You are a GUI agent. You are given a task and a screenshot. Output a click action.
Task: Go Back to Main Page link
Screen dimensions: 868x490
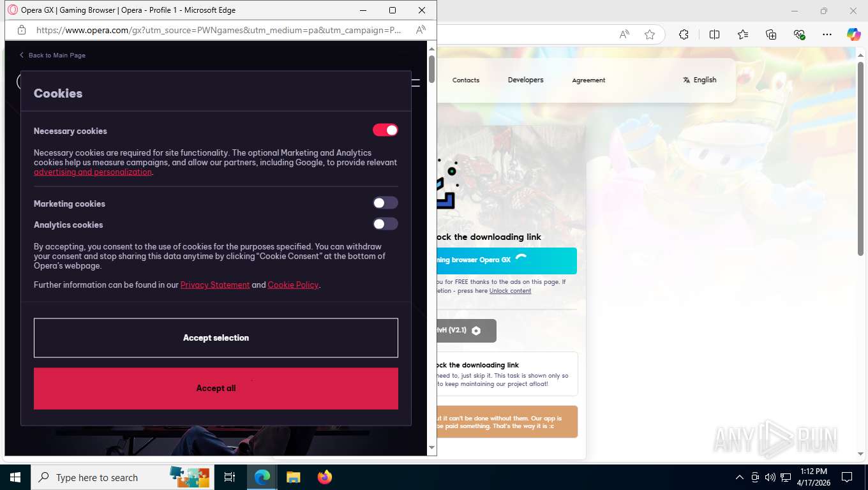tap(52, 56)
